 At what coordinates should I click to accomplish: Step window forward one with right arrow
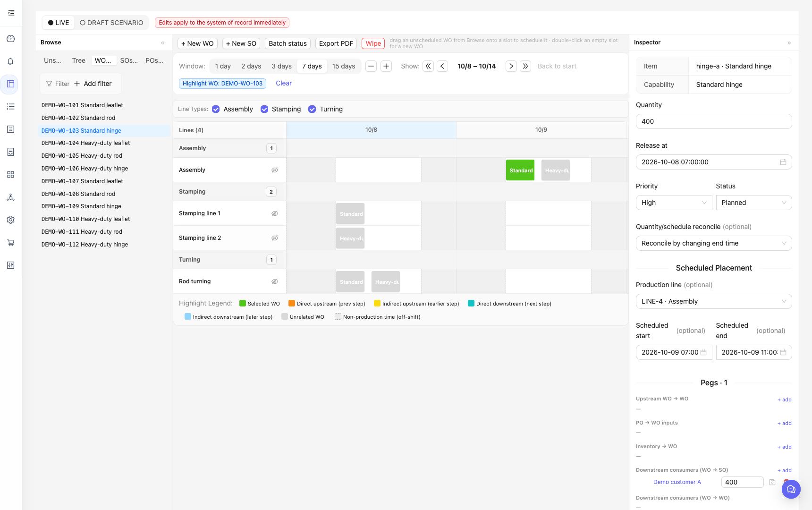[511, 66]
